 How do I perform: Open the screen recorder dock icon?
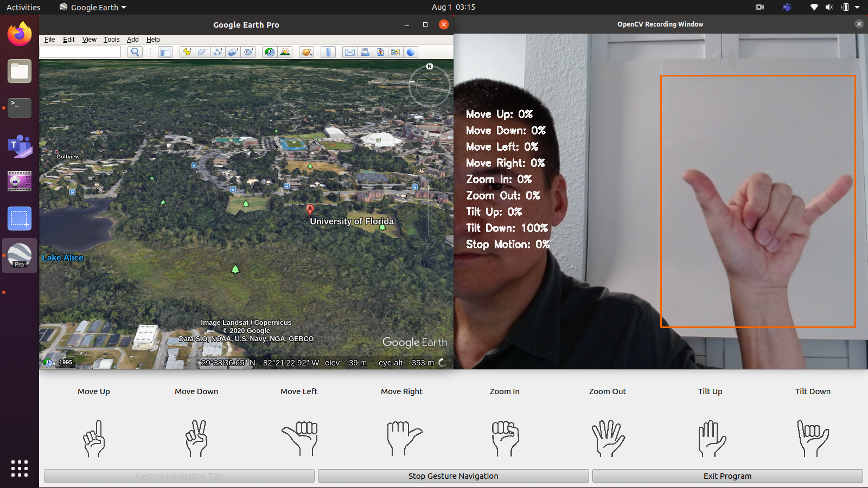click(20, 182)
